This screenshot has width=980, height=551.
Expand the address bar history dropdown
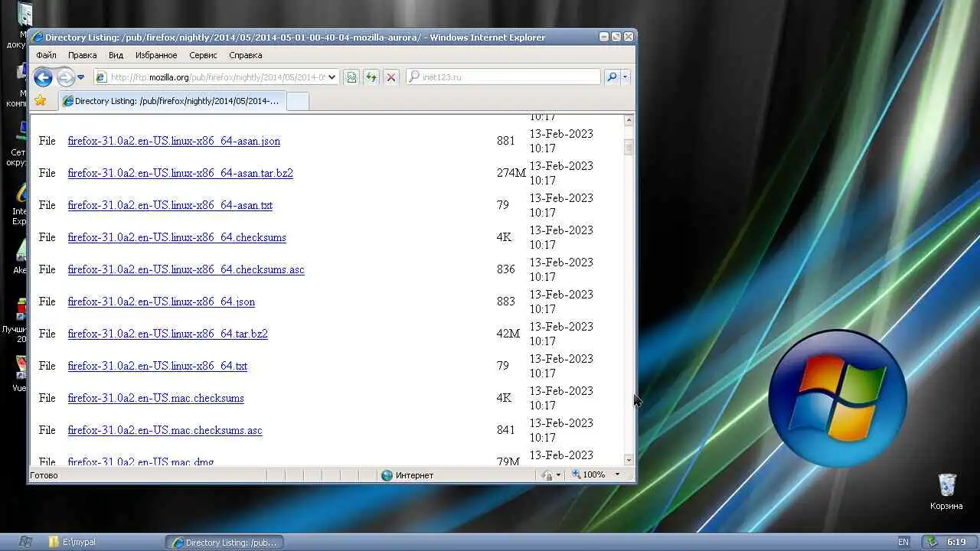[x=332, y=77]
